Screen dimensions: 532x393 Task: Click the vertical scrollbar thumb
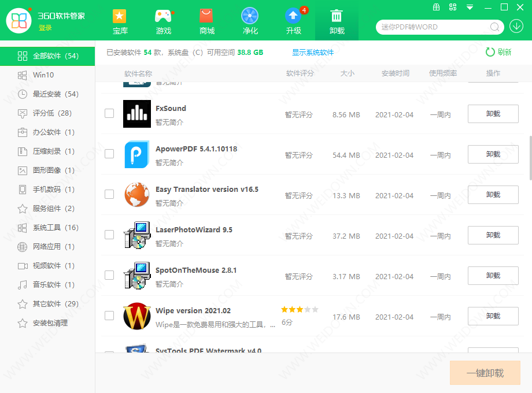click(x=530, y=158)
